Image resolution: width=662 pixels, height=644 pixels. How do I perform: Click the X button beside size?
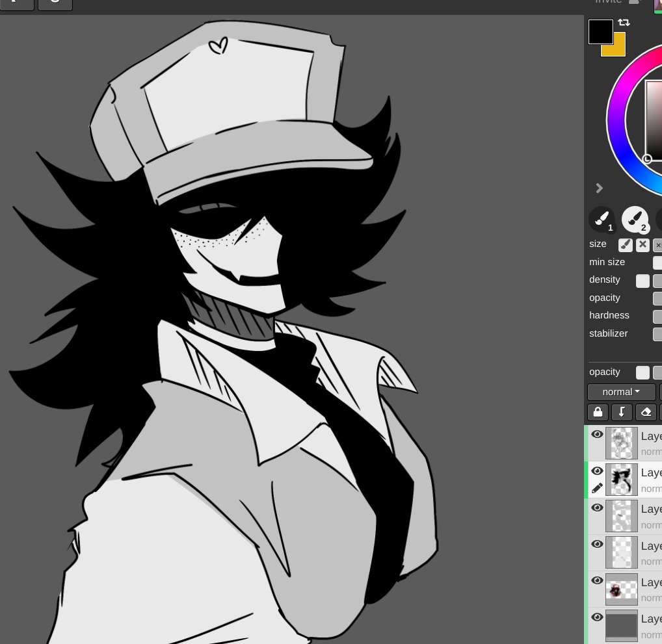click(642, 245)
